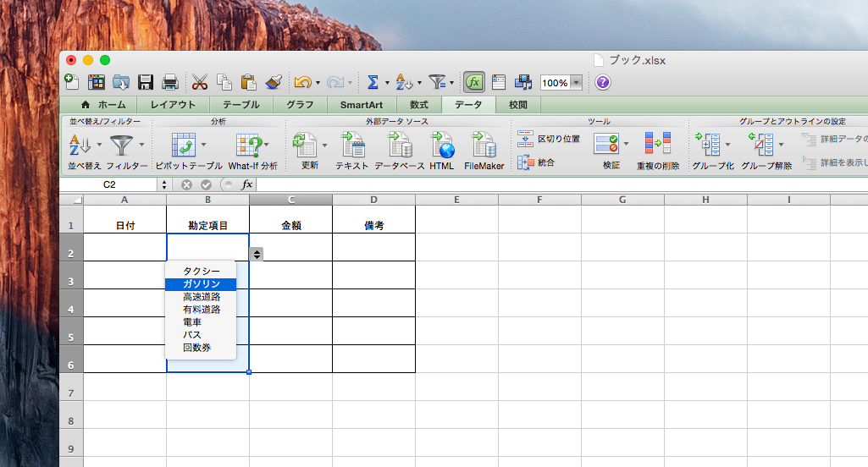Open Help with the purple question mark
This screenshot has height=467, width=868.
pos(602,82)
